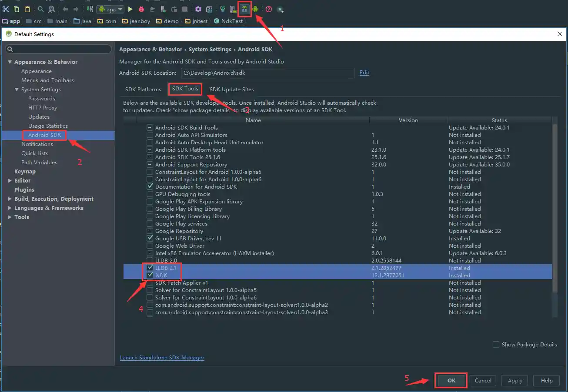Uncheck the NDK checkbox
Screen dimensions: 568x392
click(150, 276)
